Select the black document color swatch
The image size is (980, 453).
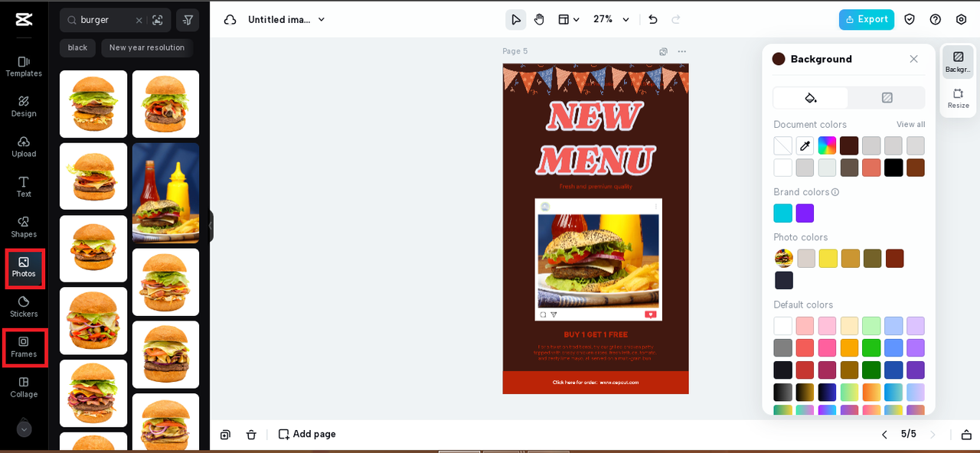click(893, 168)
